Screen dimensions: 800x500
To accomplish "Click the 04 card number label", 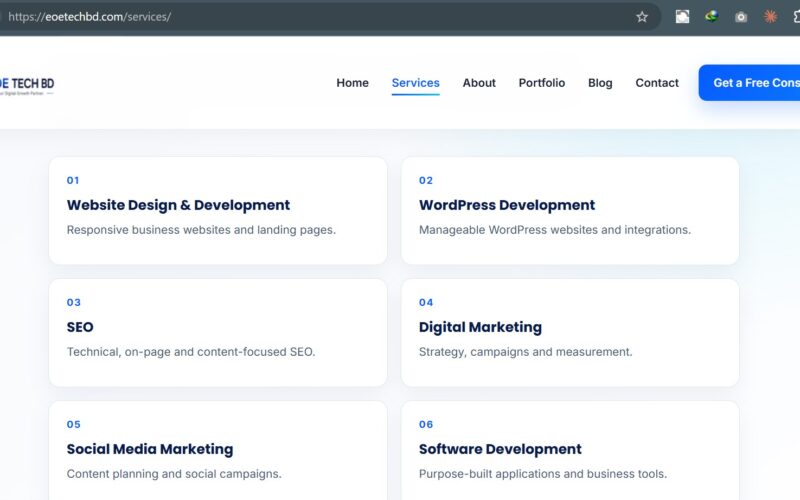I will coord(426,302).
